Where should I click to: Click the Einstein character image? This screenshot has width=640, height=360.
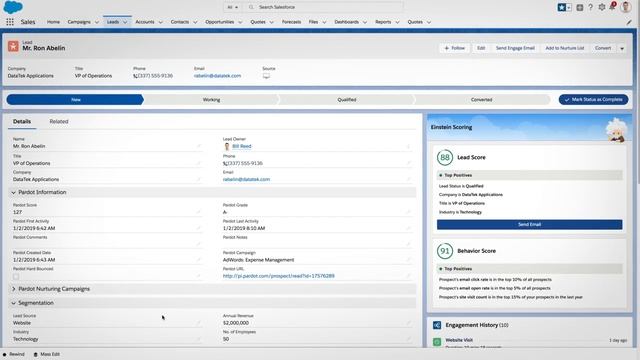pos(617,130)
